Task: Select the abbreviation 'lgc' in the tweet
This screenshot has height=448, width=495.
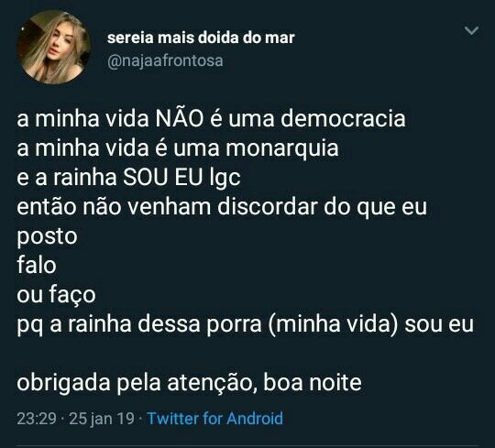Action: pyautogui.click(x=225, y=179)
